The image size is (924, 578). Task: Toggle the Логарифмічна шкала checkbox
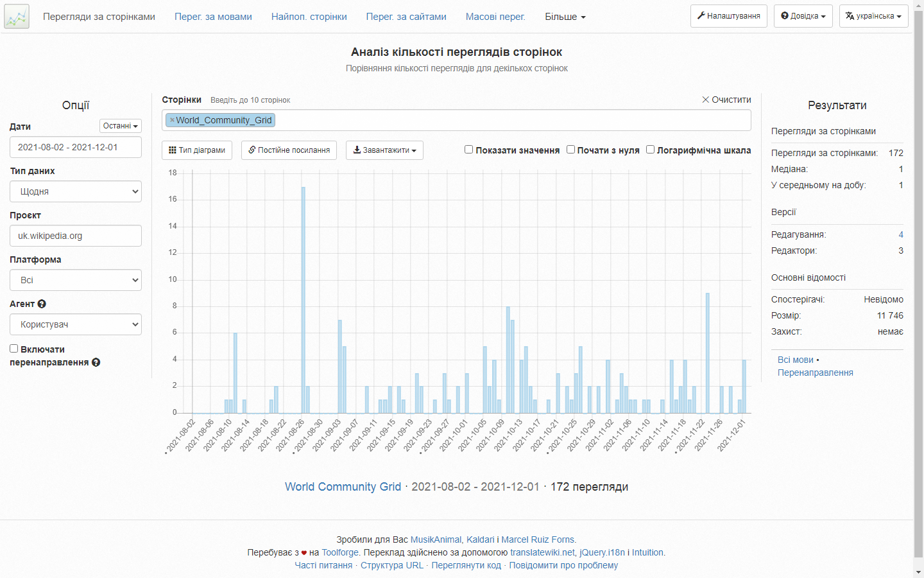point(650,150)
